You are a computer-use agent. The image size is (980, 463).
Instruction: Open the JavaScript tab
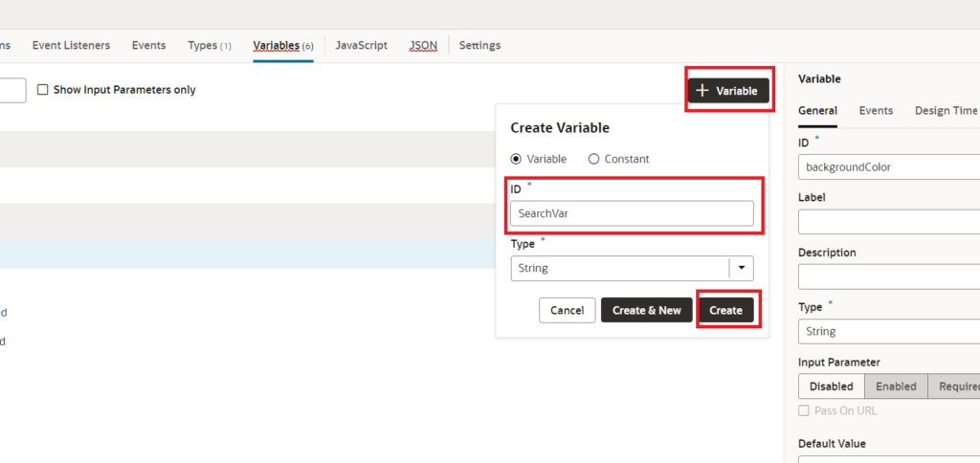361,45
